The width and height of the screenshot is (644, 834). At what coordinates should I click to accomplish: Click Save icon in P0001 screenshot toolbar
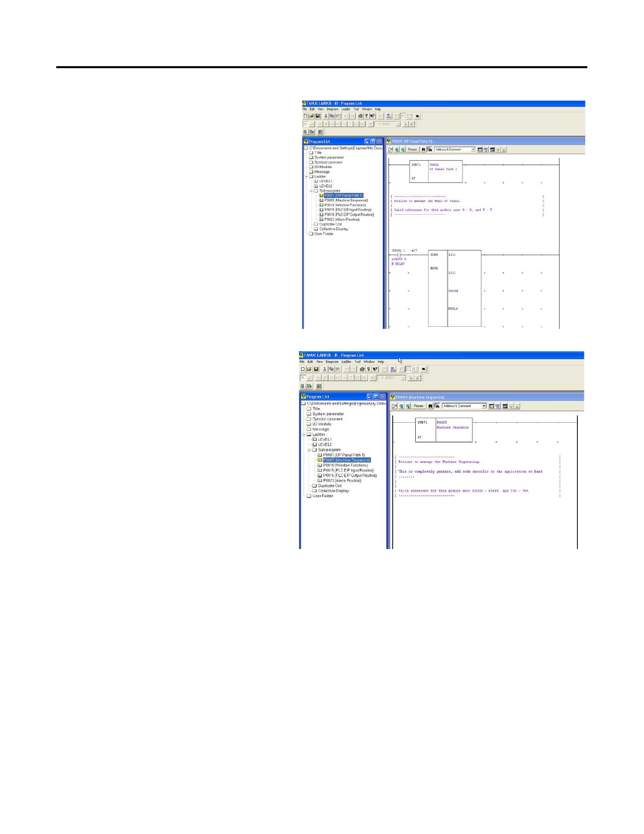coord(318,115)
